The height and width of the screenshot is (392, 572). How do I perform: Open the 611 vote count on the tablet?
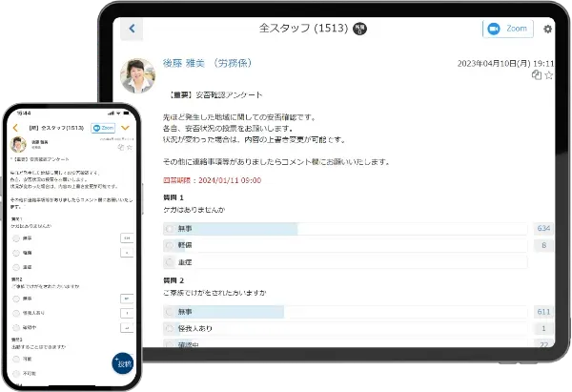pyautogui.click(x=543, y=312)
